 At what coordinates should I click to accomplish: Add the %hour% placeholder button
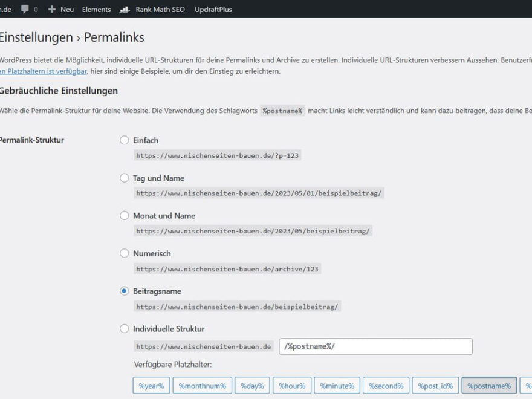click(292, 386)
